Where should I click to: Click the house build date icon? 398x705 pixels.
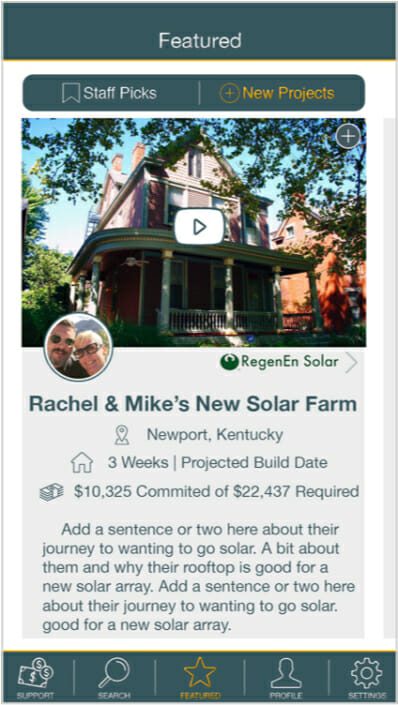coord(82,463)
